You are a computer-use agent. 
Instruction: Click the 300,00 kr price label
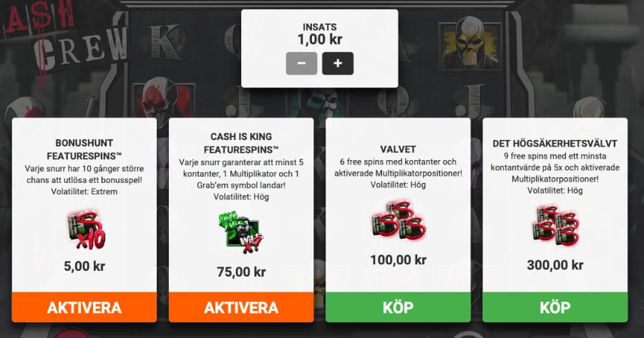click(x=555, y=265)
